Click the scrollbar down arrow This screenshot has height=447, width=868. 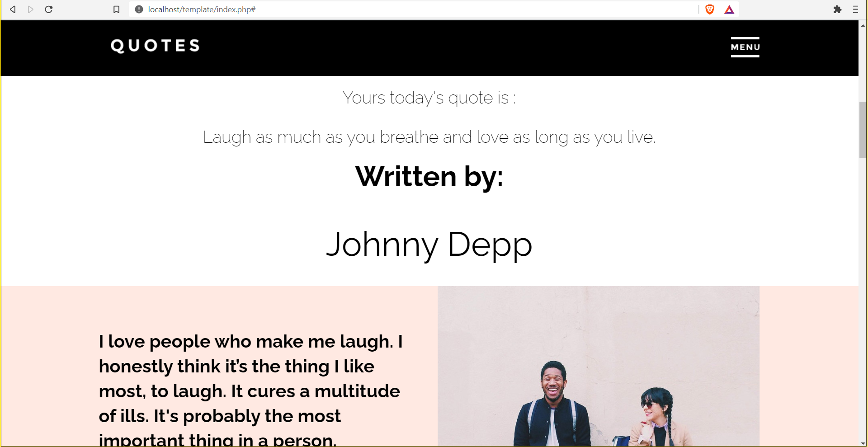(863, 443)
